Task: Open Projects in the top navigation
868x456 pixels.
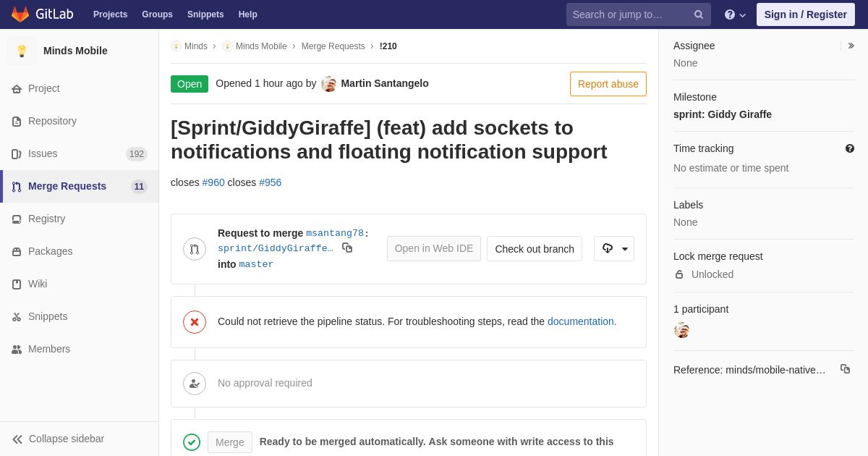Action: click(x=110, y=14)
